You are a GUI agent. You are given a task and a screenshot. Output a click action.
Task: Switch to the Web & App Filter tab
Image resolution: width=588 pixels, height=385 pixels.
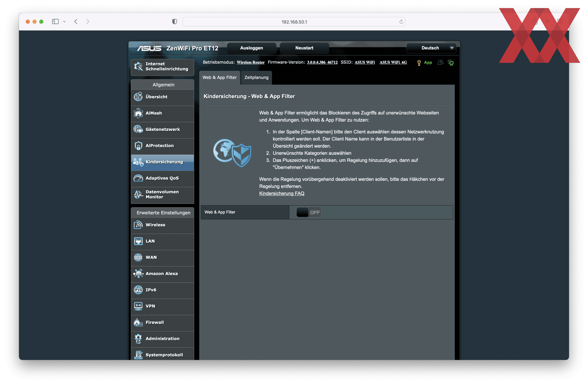coord(220,78)
